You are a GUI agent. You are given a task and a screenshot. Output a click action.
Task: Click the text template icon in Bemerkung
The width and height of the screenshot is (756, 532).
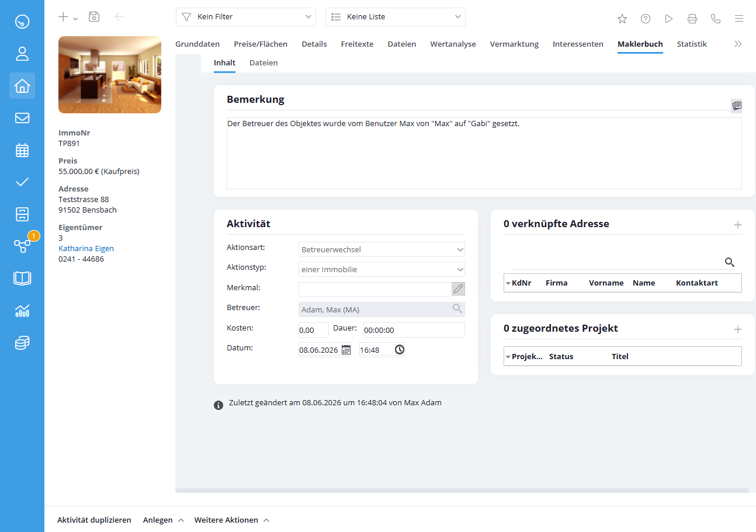tap(737, 106)
